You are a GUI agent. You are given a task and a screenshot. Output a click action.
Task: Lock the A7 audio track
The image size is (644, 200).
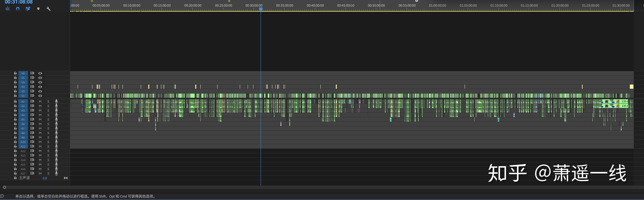[x=15, y=128]
